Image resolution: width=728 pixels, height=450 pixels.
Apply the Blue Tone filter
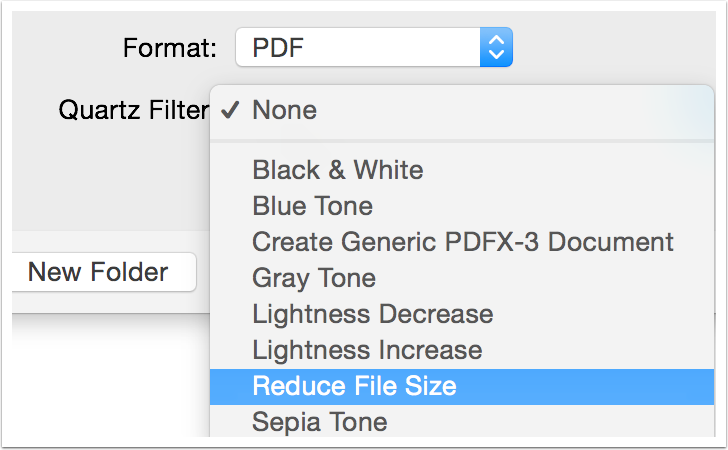click(312, 206)
